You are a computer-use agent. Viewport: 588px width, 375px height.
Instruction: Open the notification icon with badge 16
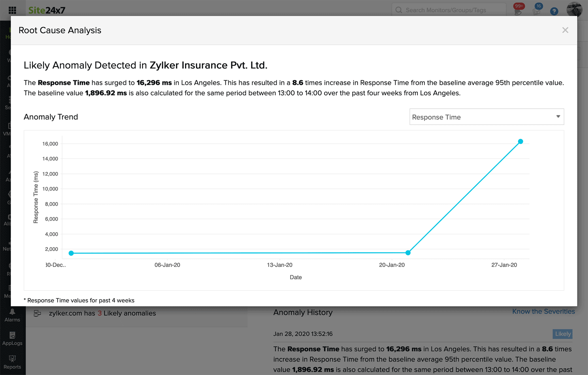click(537, 9)
